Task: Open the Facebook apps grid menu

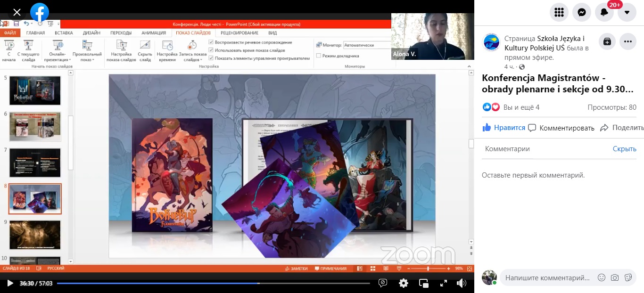Action: (x=559, y=12)
